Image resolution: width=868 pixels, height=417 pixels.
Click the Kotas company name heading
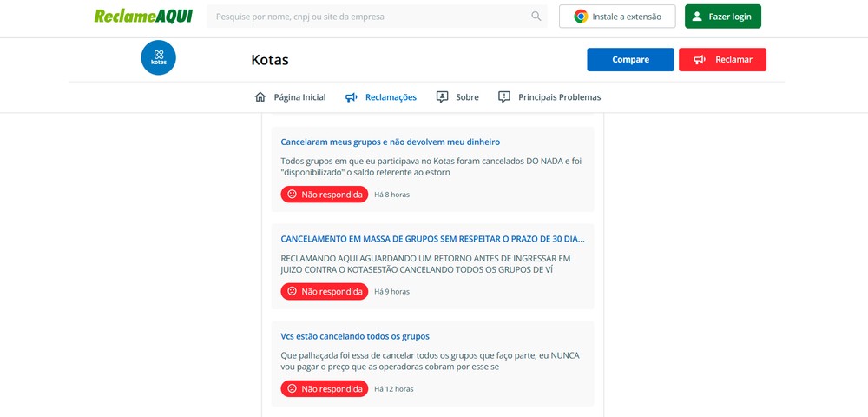(270, 59)
